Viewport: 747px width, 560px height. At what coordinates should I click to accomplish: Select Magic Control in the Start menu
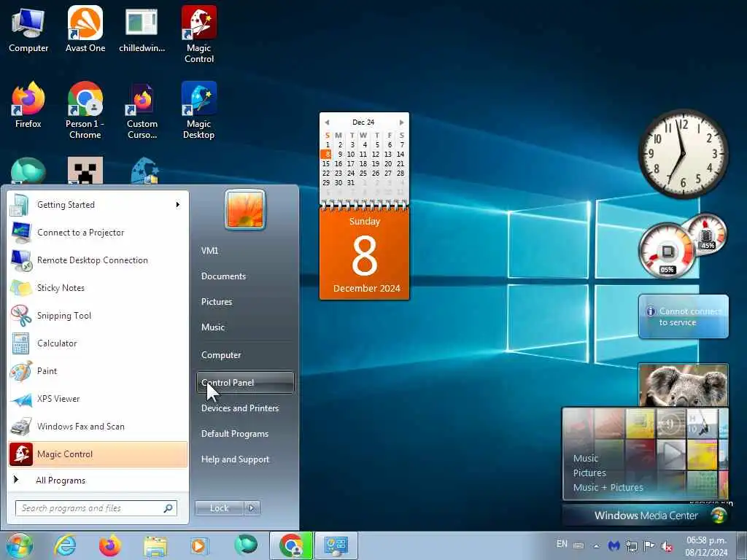pyautogui.click(x=98, y=454)
